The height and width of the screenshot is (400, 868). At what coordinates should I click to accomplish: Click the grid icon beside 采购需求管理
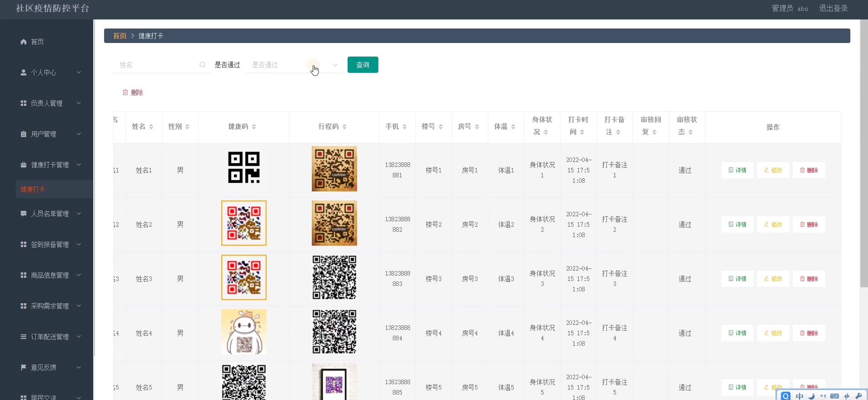tap(24, 306)
